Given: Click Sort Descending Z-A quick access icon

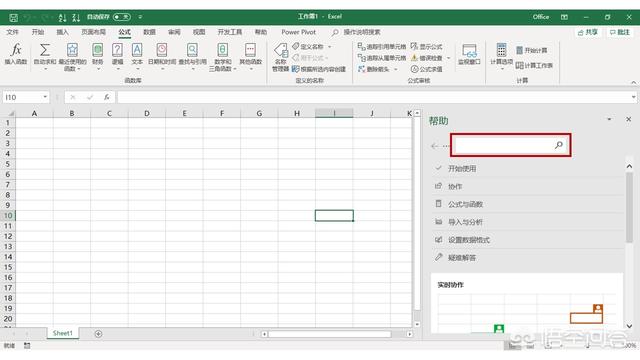Looking at the screenshot, I should click(x=76, y=17).
